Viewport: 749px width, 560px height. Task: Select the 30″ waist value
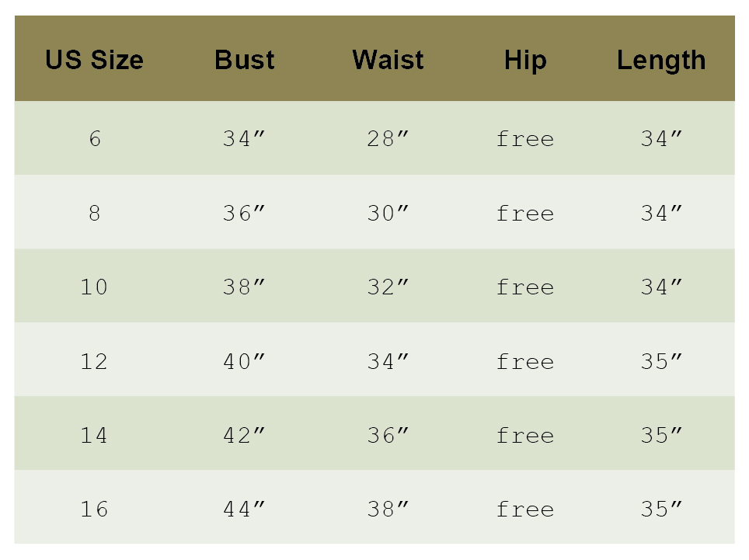388,213
